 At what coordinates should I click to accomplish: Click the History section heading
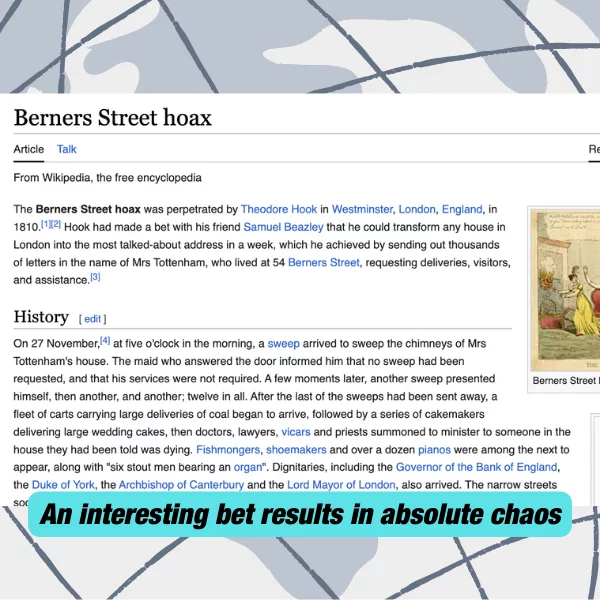tap(41, 317)
